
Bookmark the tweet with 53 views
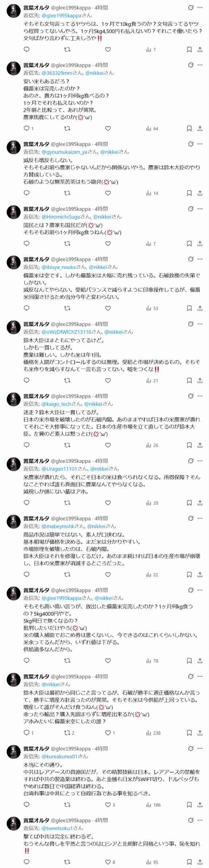pyautogui.click(x=189, y=308)
